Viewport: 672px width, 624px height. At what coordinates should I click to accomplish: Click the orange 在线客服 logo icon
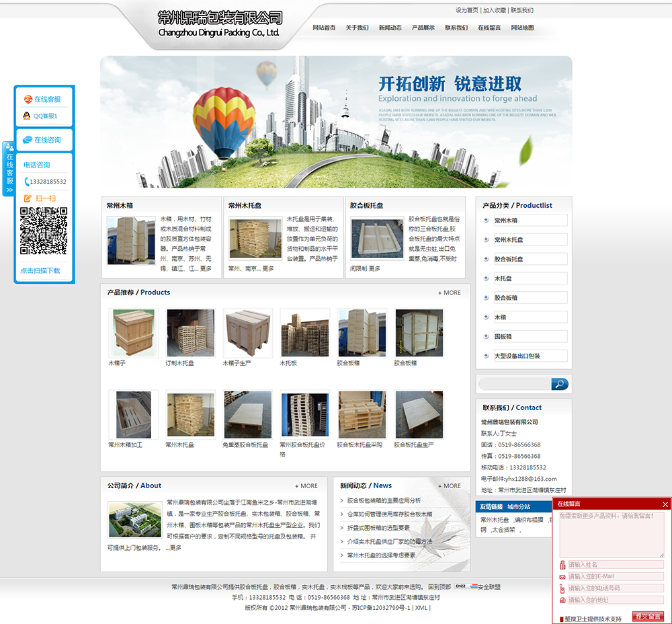tap(28, 99)
